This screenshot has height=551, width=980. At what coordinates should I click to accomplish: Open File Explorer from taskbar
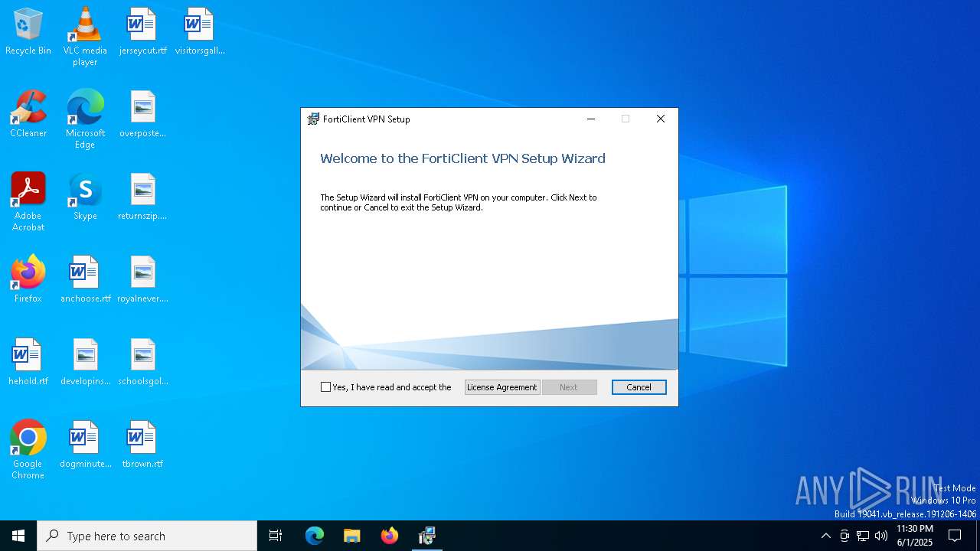click(x=351, y=536)
